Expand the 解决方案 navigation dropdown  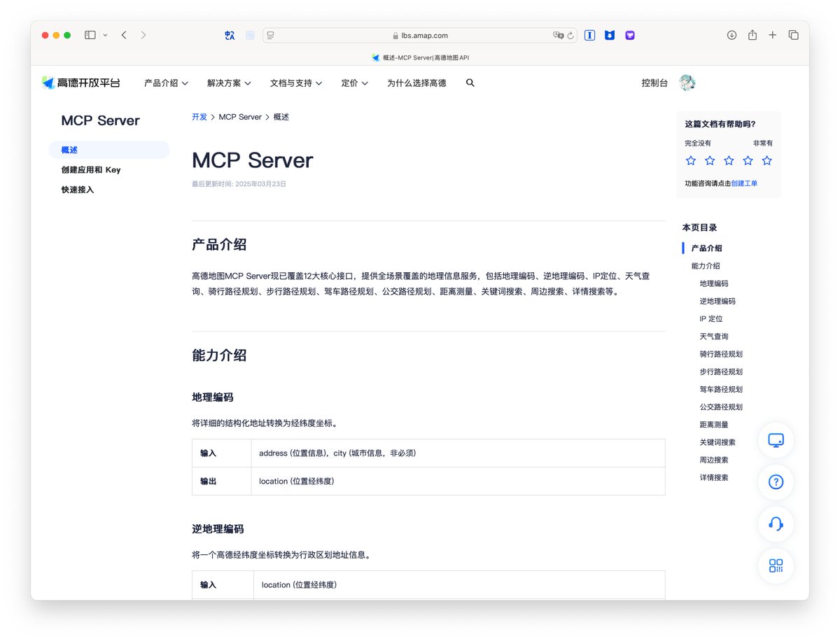point(229,83)
